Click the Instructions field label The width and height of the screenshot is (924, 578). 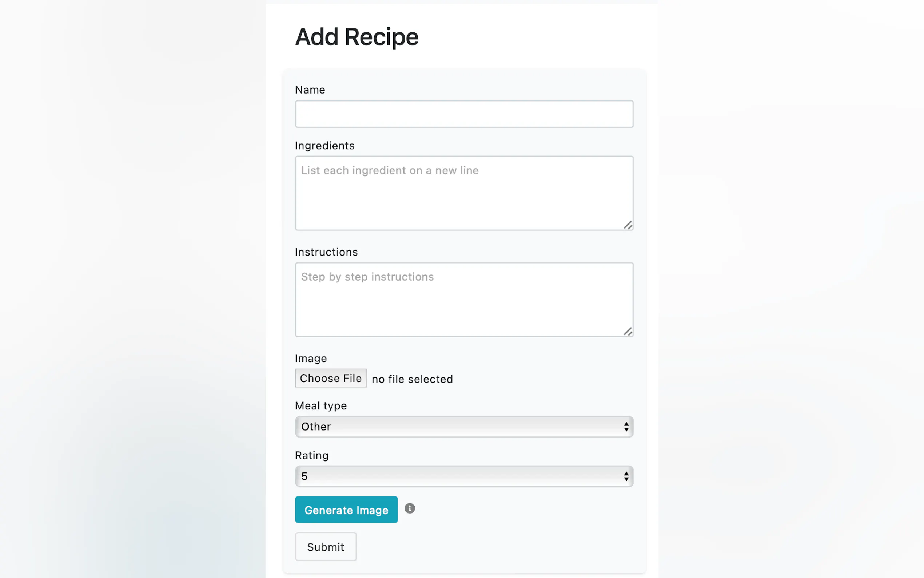point(326,252)
